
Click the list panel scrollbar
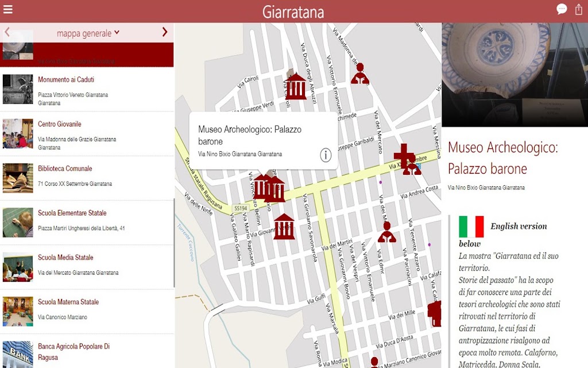[175, 243]
